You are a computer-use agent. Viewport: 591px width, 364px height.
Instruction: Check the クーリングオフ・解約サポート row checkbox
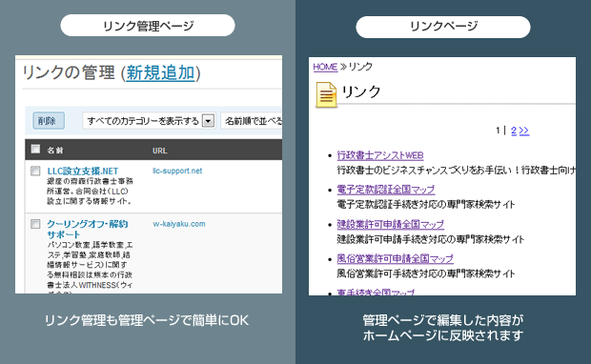tap(35, 224)
